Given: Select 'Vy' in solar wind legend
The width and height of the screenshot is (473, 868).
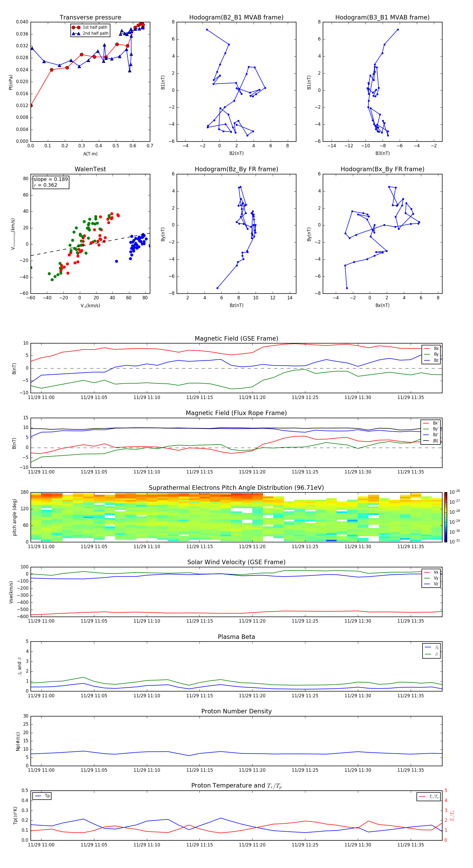Looking at the screenshot, I should point(431,578).
